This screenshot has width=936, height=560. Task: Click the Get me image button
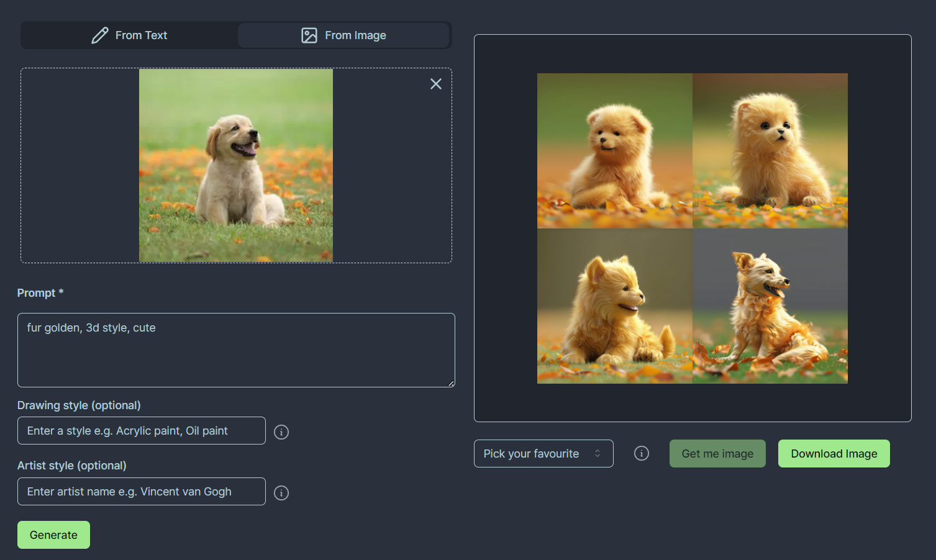tap(717, 454)
